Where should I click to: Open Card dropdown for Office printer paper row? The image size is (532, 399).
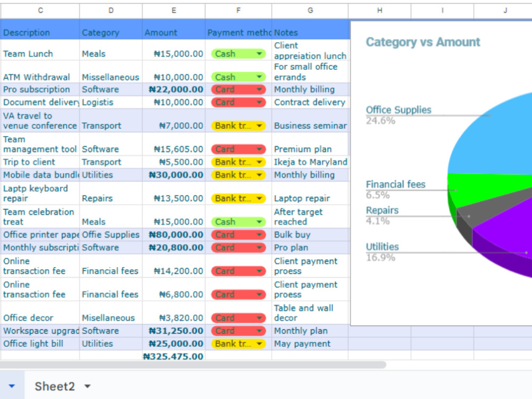click(x=238, y=235)
